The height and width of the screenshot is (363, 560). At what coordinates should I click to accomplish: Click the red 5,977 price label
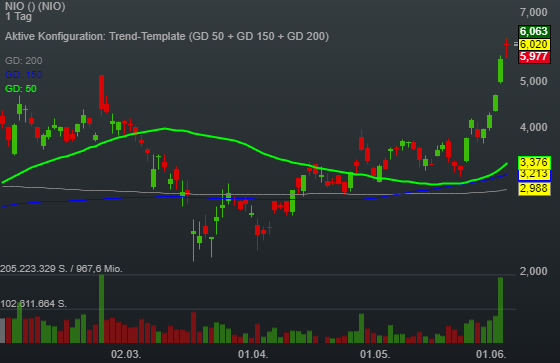(534, 57)
